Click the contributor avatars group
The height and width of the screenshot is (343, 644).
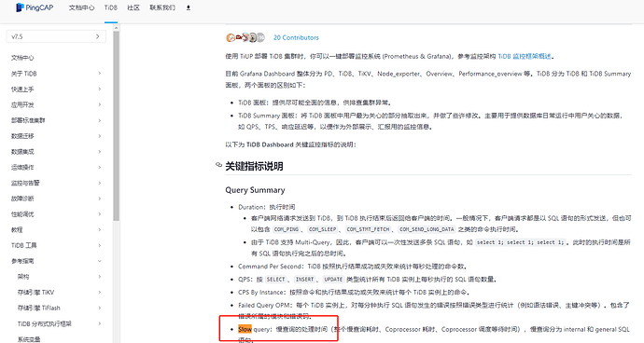point(245,37)
